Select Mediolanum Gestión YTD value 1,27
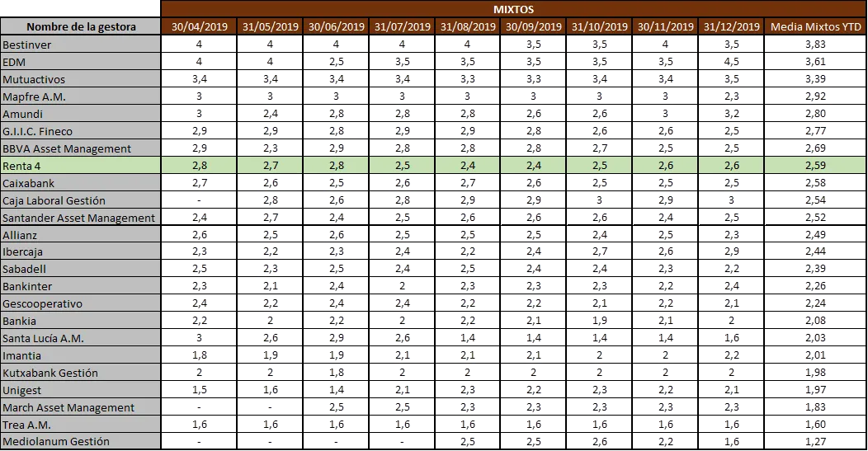Image resolution: width=868 pixels, height=451 pixels. 815,442
